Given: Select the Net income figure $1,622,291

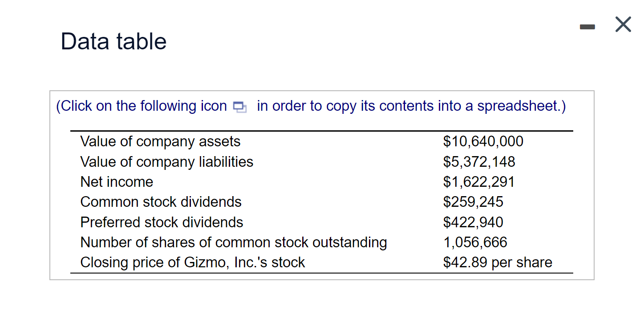Looking at the screenshot, I should (x=478, y=181).
